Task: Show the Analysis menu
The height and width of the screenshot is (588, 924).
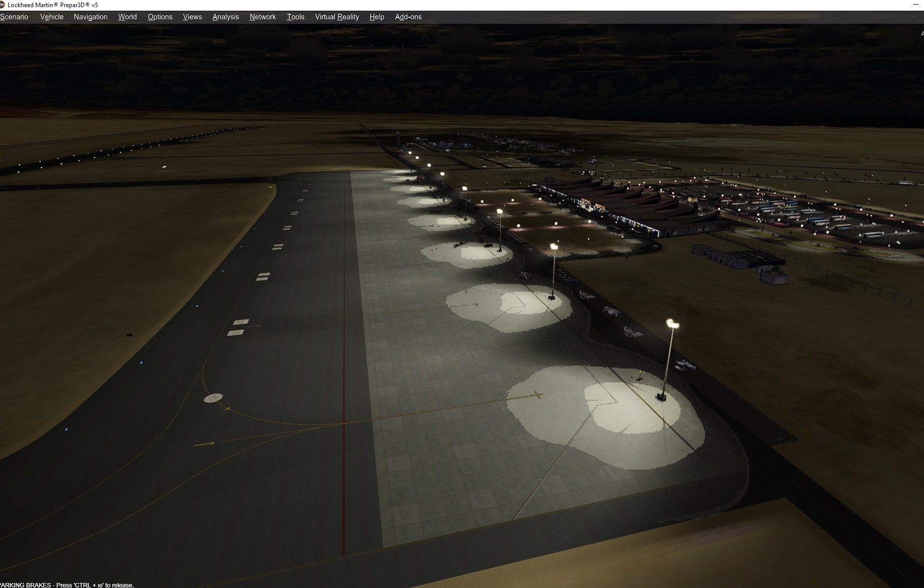Action: (x=225, y=17)
